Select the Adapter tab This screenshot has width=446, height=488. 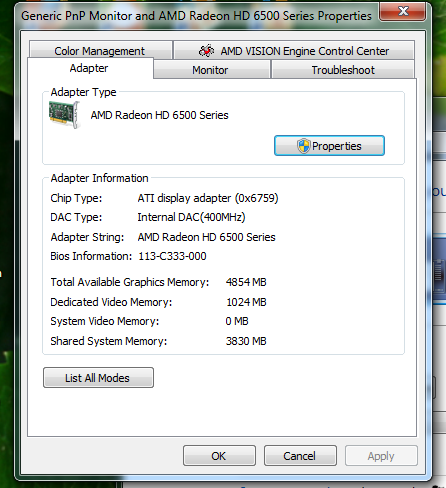tap(90, 68)
